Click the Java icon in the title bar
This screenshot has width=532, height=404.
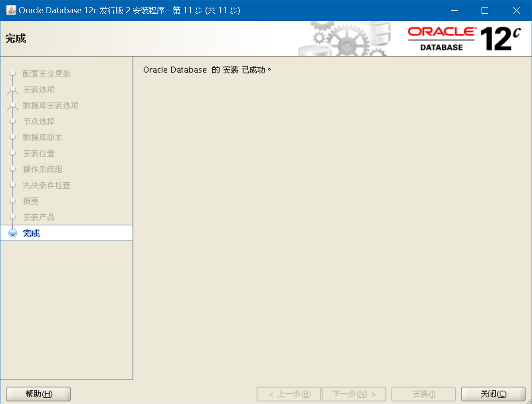[x=11, y=10]
